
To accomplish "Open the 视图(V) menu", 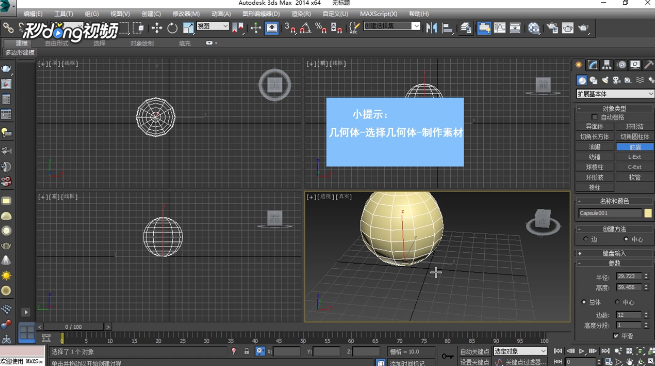I will point(120,14).
